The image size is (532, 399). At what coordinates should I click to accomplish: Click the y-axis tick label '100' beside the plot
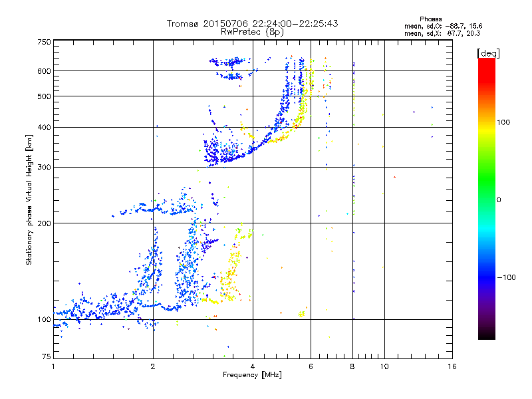(x=45, y=320)
